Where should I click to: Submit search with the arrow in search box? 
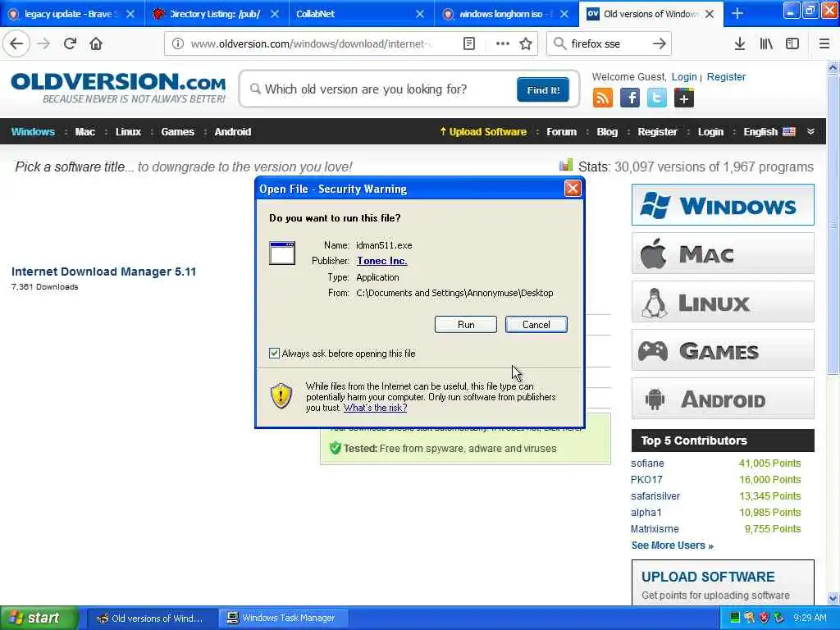(x=660, y=44)
